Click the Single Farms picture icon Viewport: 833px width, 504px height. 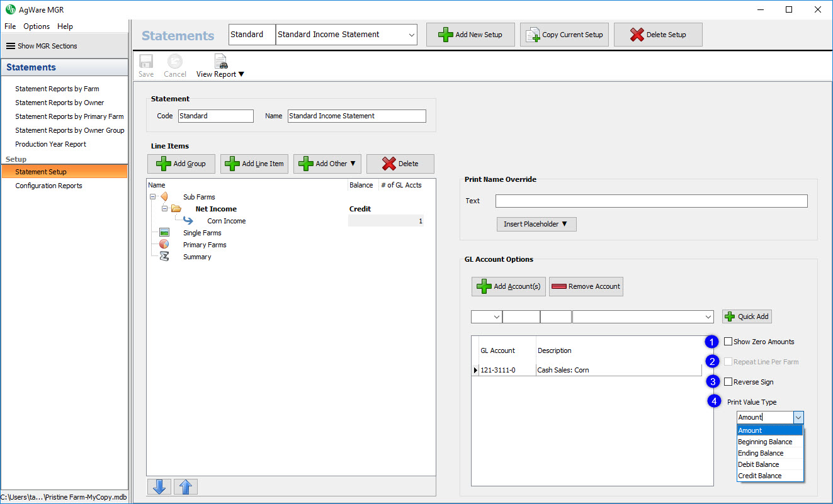point(164,233)
